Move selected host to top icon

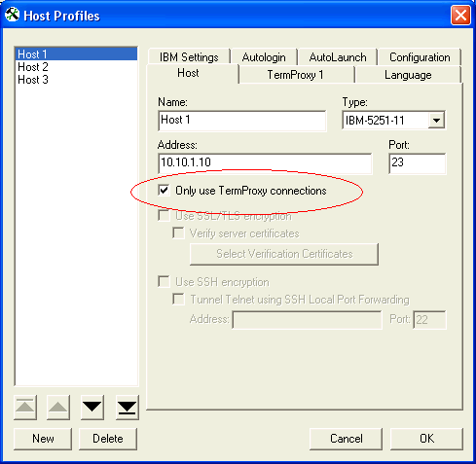tap(25, 407)
